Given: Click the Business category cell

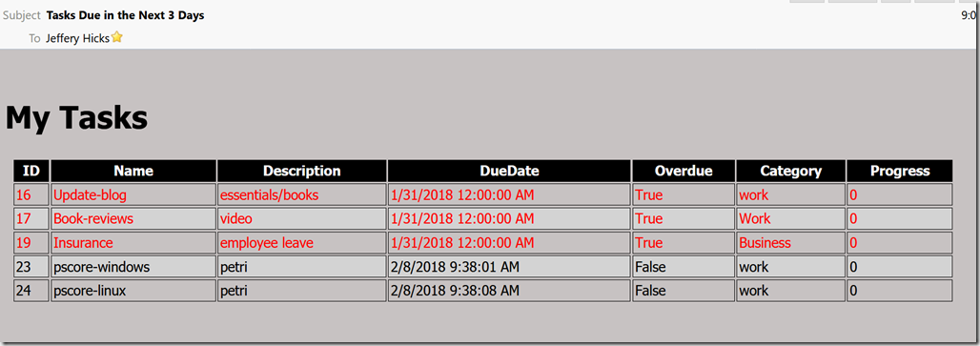Looking at the screenshot, I should point(790,242).
